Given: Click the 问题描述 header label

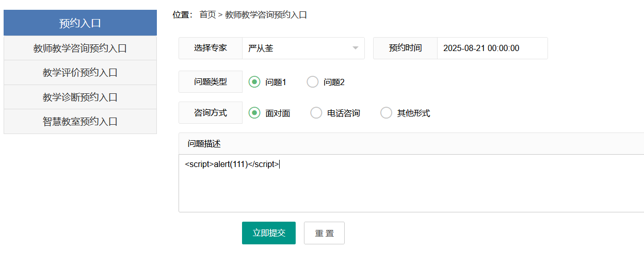Looking at the screenshot, I should (204, 144).
